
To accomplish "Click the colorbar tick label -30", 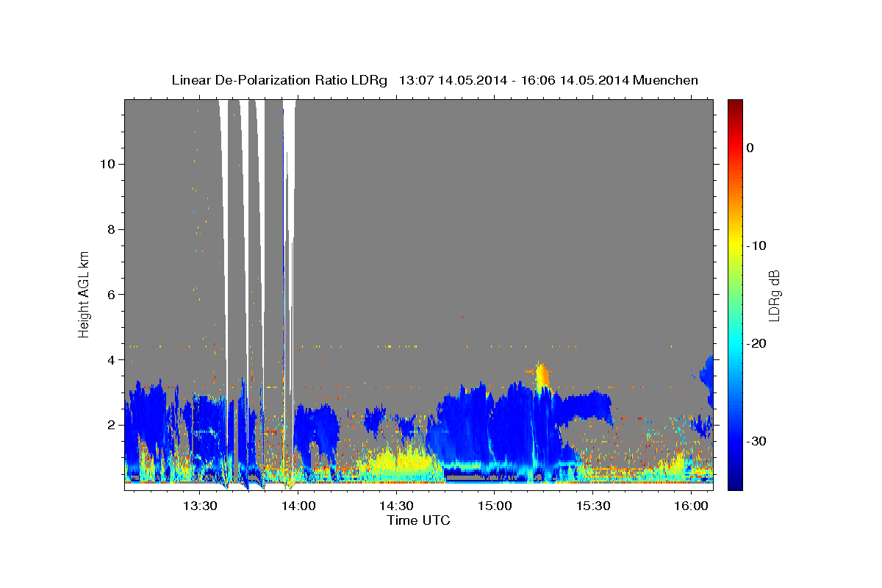I will pyautogui.click(x=757, y=441).
